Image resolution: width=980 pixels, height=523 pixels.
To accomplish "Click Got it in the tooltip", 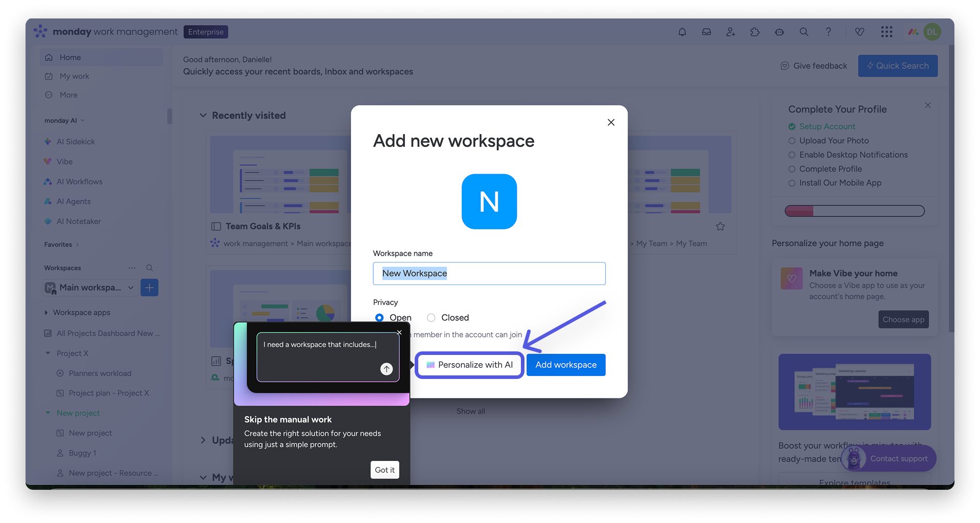I will pos(385,470).
